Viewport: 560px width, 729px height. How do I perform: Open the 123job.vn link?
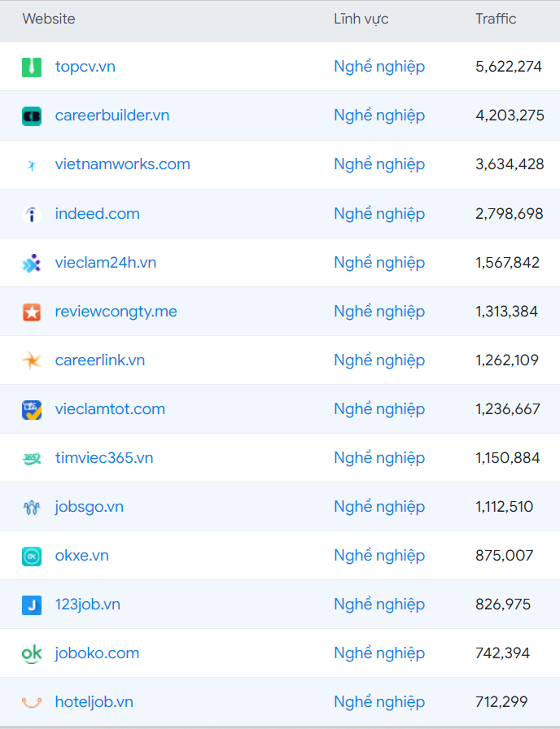[87, 605]
